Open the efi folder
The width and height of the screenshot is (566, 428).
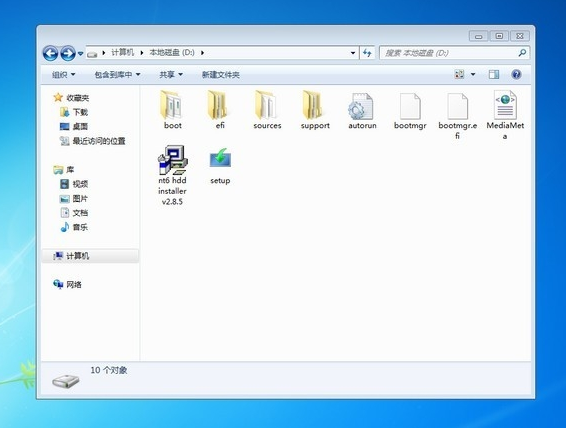pyautogui.click(x=220, y=110)
